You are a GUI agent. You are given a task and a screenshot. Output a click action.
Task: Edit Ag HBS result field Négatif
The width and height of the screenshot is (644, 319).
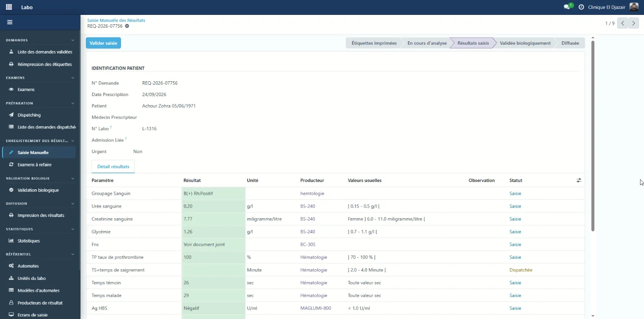213,308
